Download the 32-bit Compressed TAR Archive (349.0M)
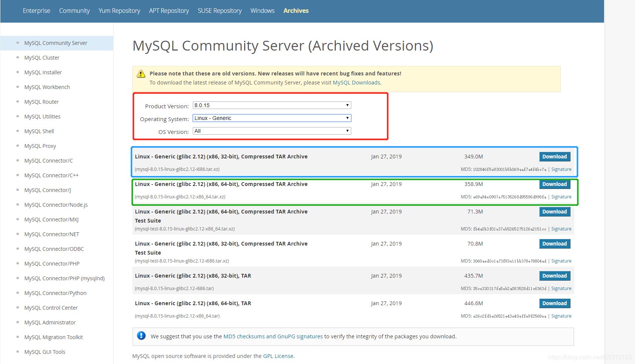Viewport: 635px width, 364px height. [x=555, y=157]
